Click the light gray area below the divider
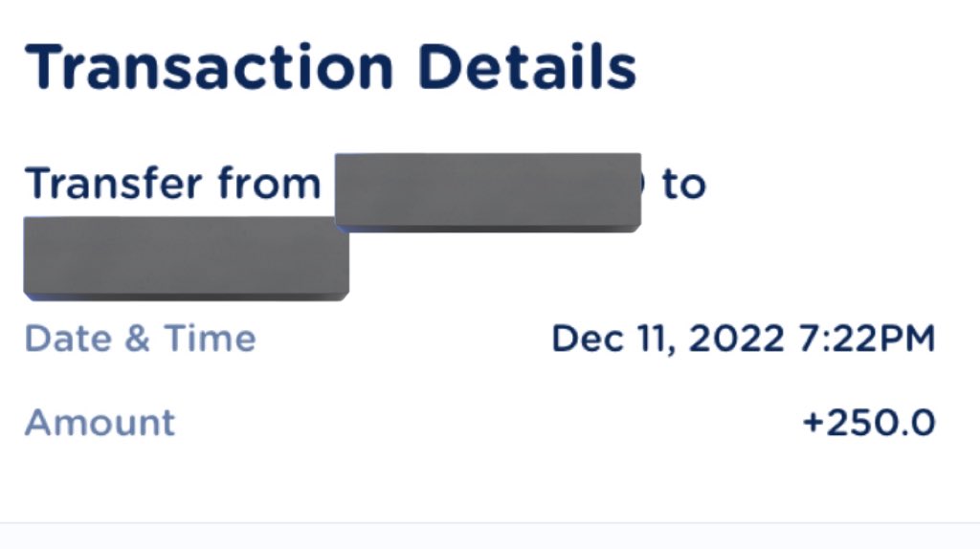The image size is (980, 549). pos(490,538)
